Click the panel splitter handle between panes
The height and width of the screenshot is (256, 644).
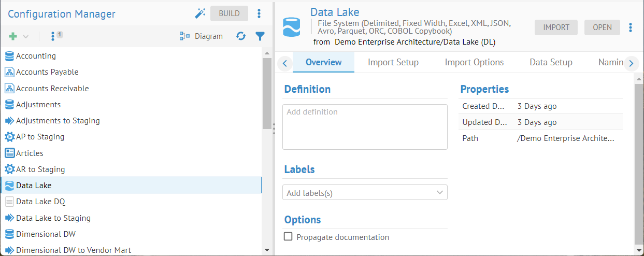tap(274, 128)
